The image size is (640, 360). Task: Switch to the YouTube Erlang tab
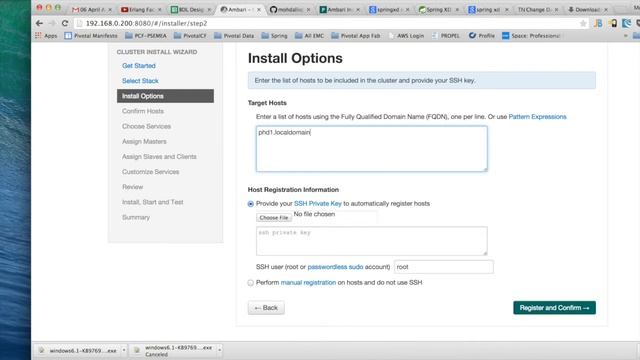click(x=140, y=9)
